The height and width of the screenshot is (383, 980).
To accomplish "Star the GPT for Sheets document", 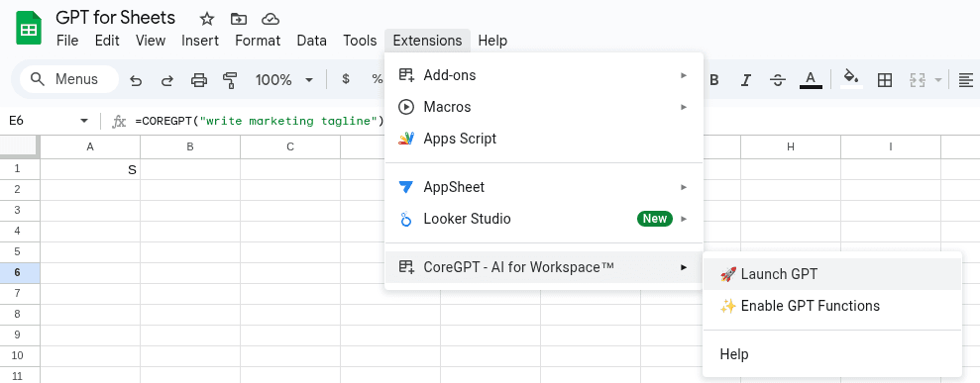I will point(207,19).
